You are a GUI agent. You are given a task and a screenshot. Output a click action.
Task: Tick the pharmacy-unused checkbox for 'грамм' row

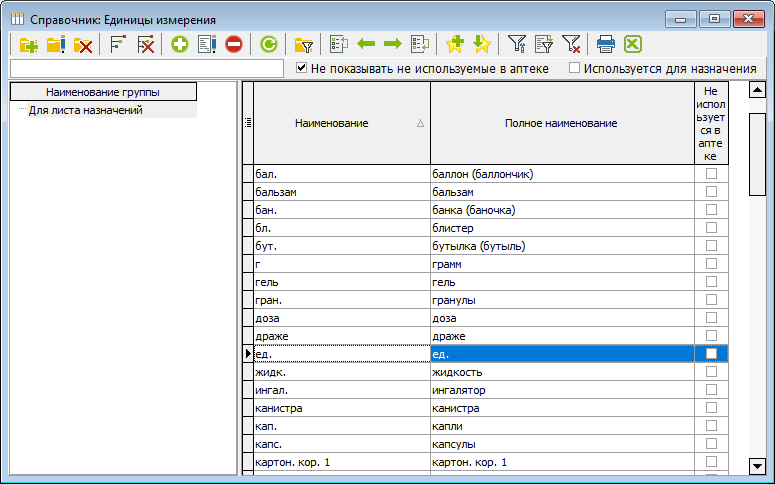point(712,264)
